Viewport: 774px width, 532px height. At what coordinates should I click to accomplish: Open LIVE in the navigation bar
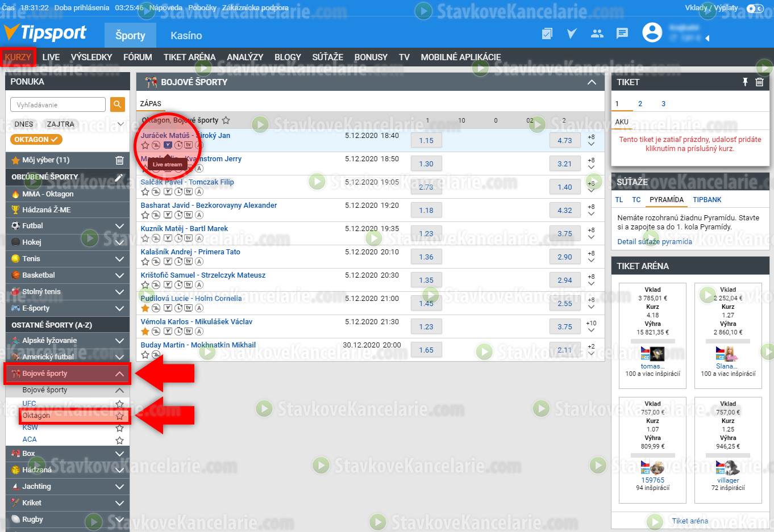pyautogui.click(x=51, y=57)
